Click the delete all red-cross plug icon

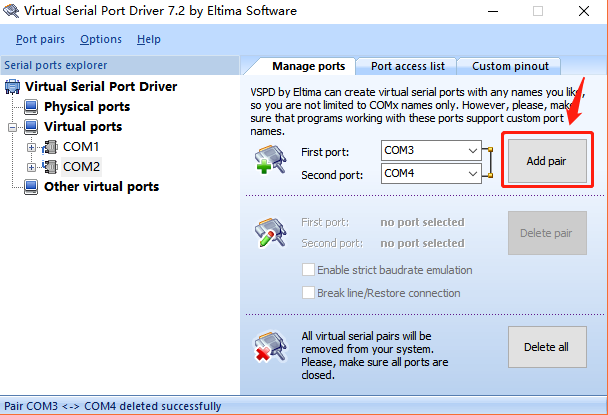[270, 346]
